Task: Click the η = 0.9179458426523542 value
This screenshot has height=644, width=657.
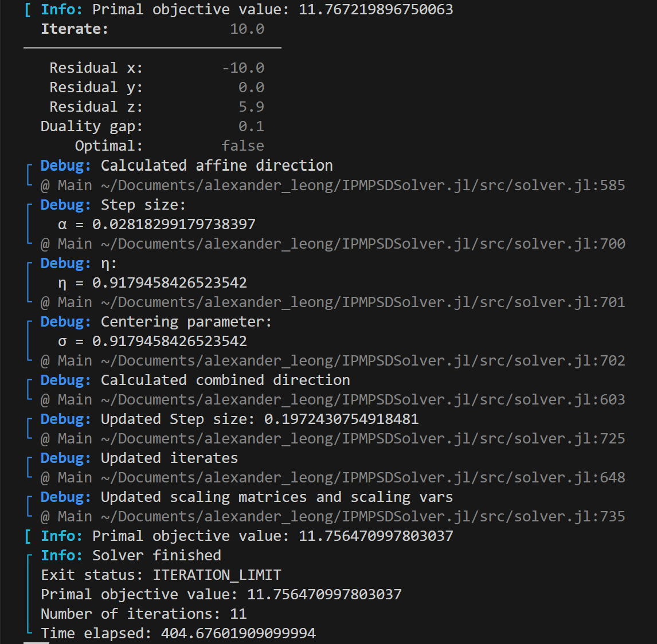Action: click(x=152, y=282)
